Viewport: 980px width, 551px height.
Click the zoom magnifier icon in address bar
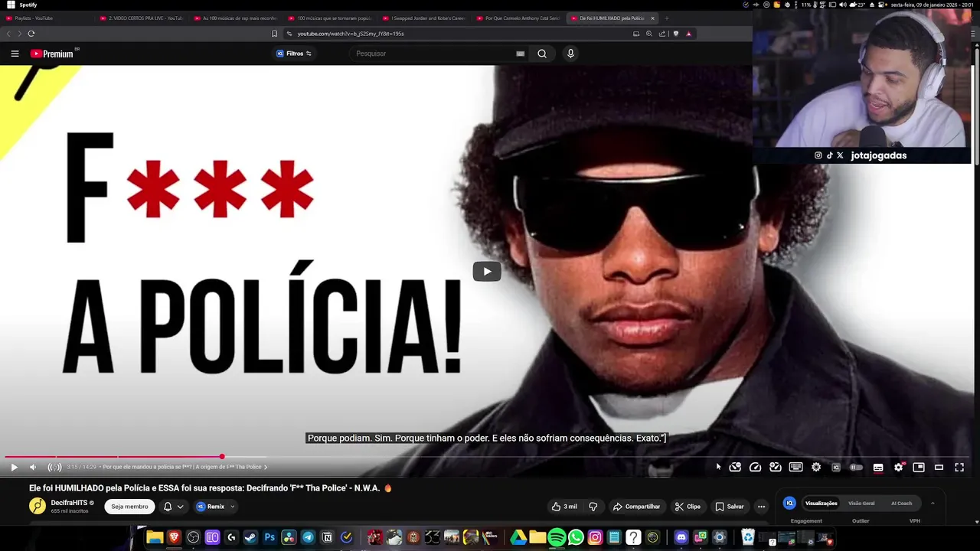pyautogui.click(x=649, y=34)
